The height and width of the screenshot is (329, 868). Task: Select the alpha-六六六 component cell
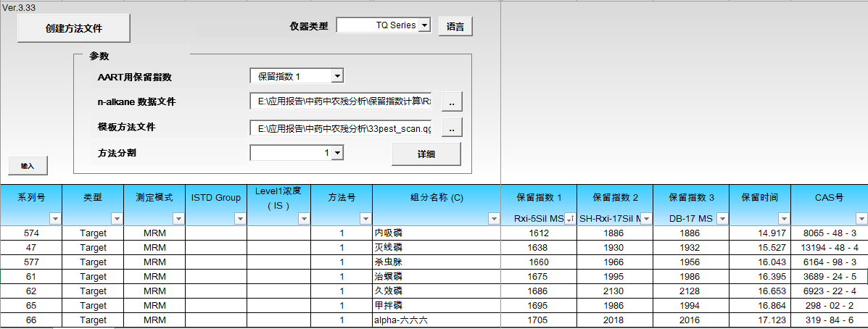[435, 320]
